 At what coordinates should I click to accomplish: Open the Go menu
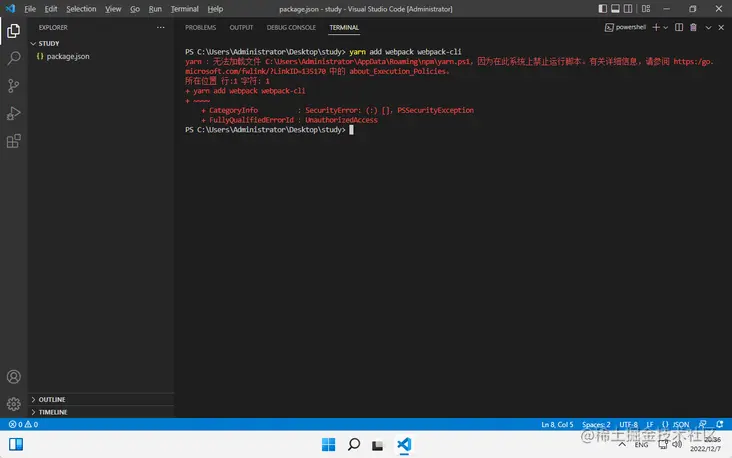(x=134, y=9)
